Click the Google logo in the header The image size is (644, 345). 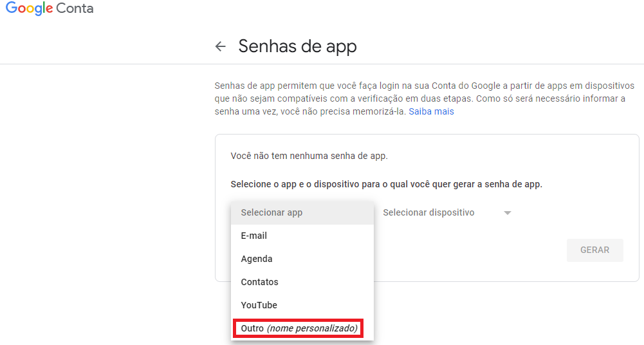point(29,8)
